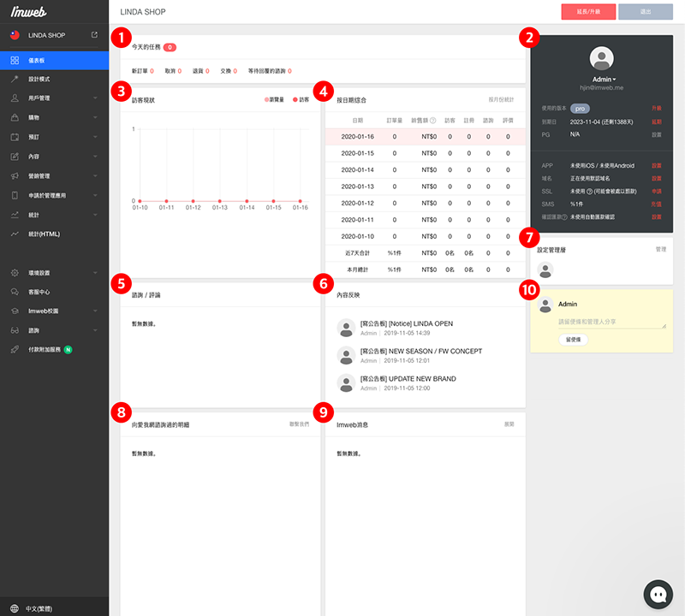Expand the 購物 menu chevron
Screen dimensions: 685x616
coord(95,117)
